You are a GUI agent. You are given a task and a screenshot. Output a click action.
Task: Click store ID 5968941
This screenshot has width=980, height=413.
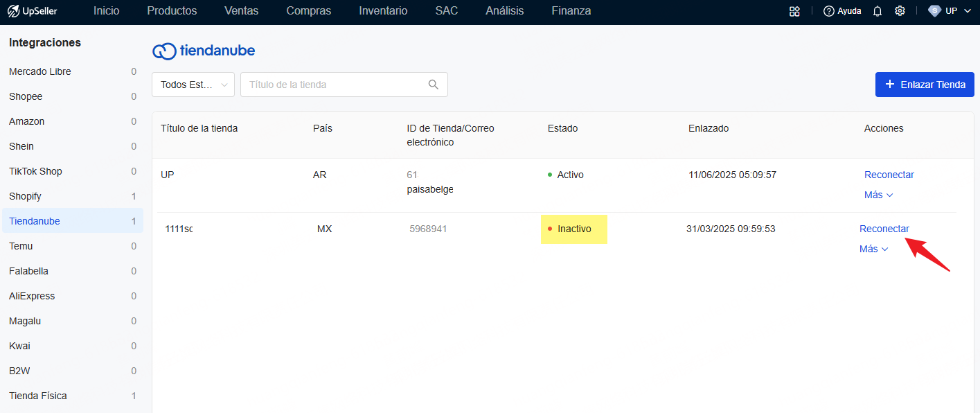pyautogui.click(x=428, y=229)
